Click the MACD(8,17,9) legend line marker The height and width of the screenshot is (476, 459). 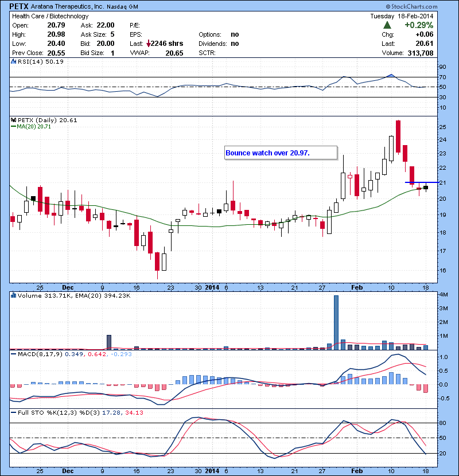tap(13, 354)
